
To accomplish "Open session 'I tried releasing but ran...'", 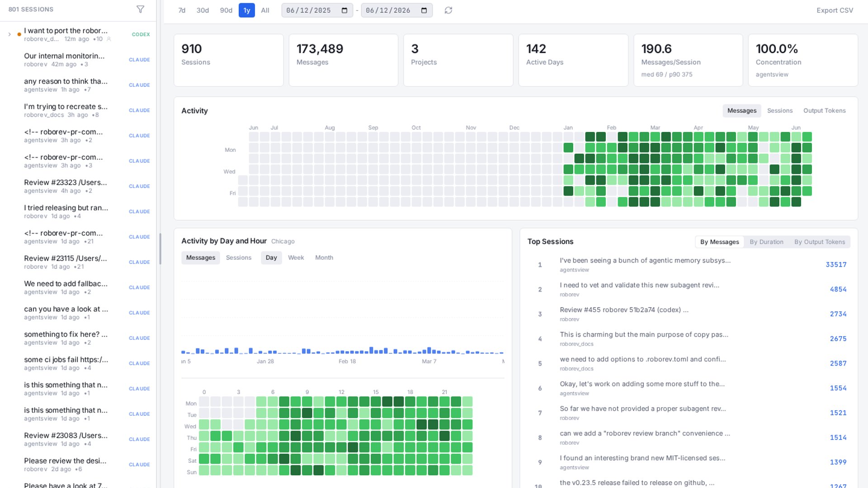I will pos(78,211).
